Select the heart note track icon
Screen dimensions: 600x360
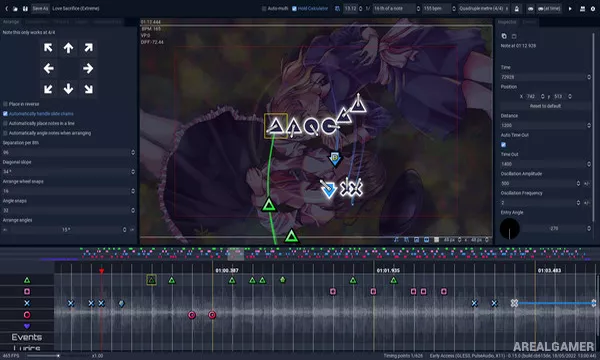point(27,326)
